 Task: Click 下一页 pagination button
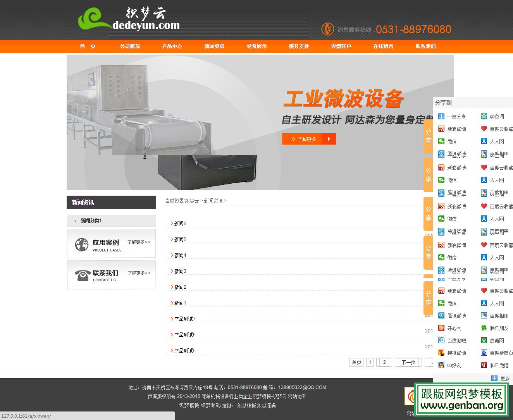click(408, 362)
